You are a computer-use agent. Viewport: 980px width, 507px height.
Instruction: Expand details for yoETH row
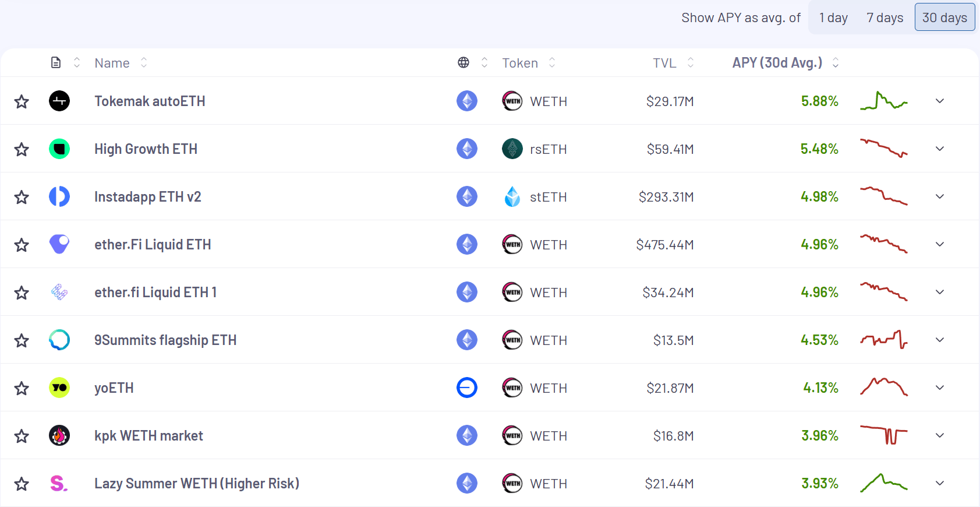click(940, 388)
